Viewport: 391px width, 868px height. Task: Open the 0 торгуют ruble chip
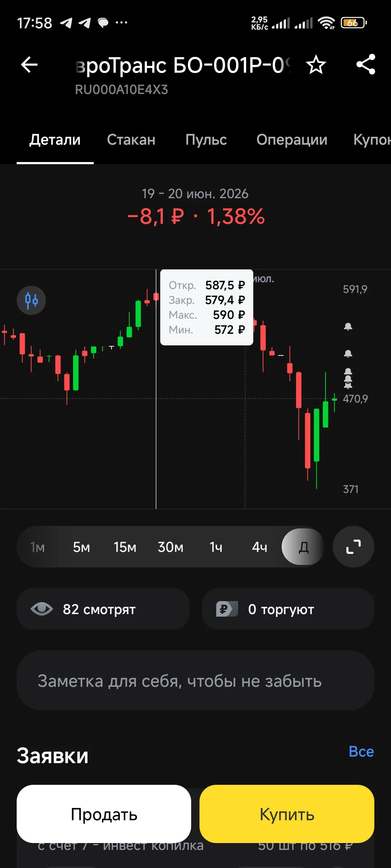tap(288, 609)
